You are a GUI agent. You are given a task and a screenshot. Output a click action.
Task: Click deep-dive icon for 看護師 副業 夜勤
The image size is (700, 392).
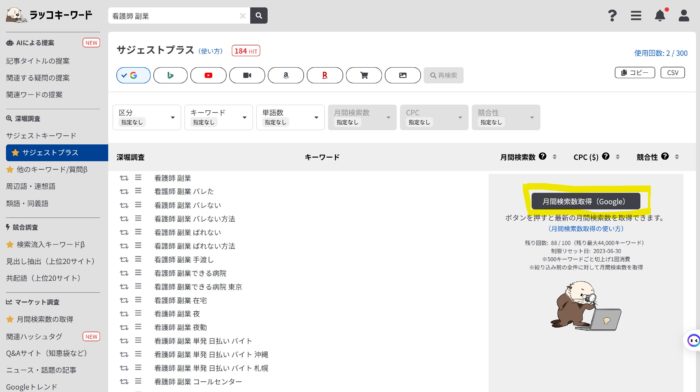(124, 327)
